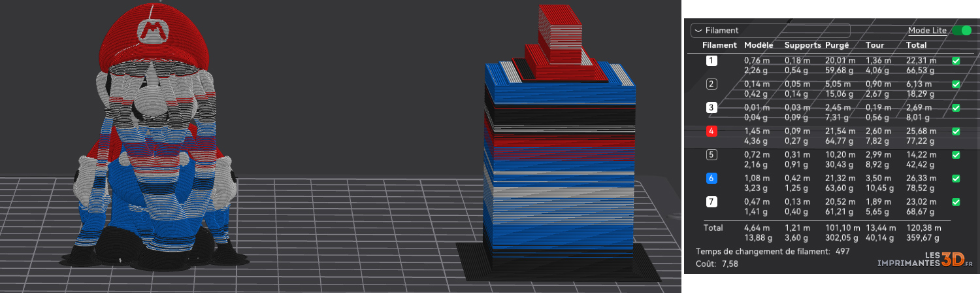Click the 3,50 m tower value
The width and height of the screenshot is (980, 293).
877,178
